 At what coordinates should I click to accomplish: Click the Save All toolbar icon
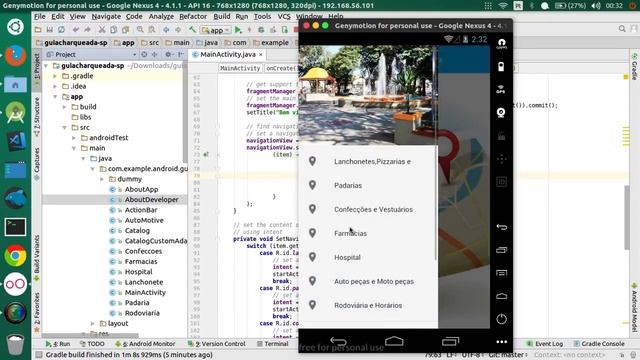point(49,30)
